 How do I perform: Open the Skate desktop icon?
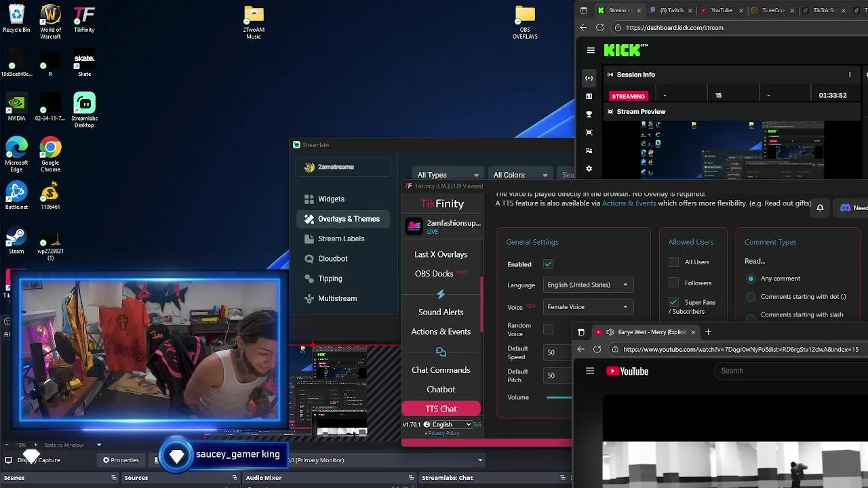(x=84, y=62)
